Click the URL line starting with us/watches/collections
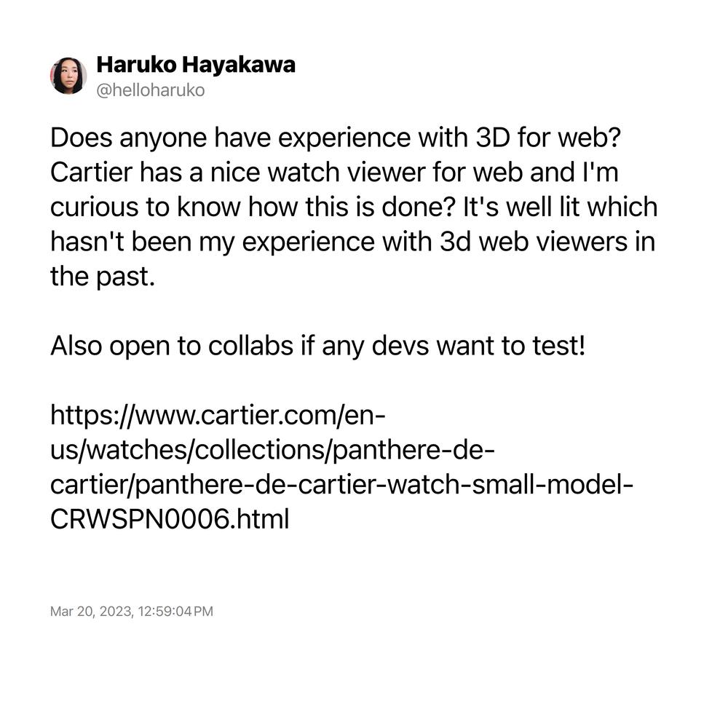Viewport: 728px width, 728px height. point(272,449)
